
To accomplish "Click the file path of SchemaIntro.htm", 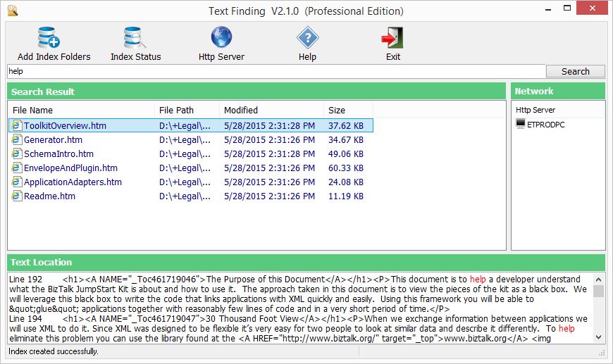I will tap(185, 153).
